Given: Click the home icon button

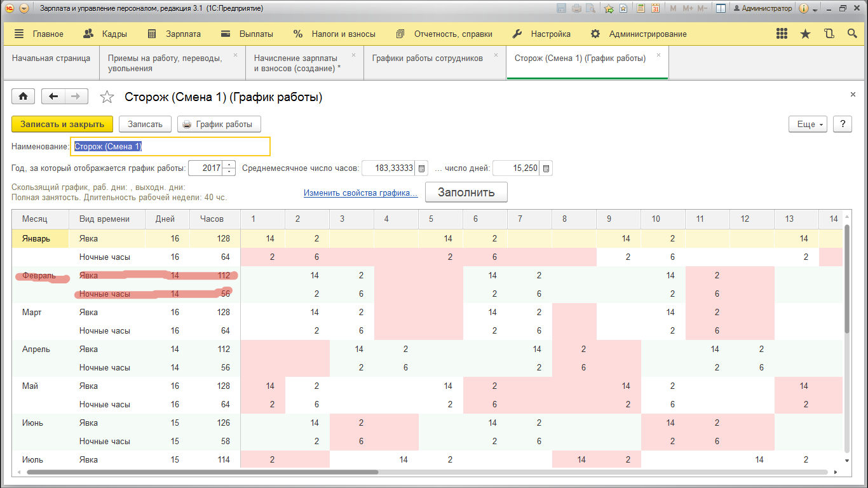Looking at the screenshot, I should point(24,97).
